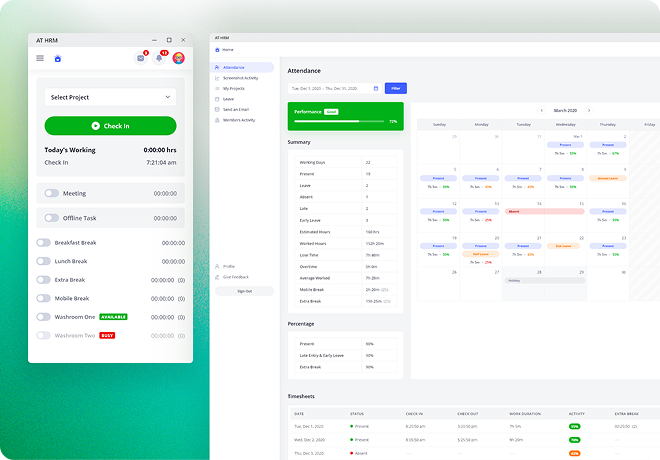Minimize the AT HRM tracker window
This screenshot has height=460, width=660.
coord(154,40)
